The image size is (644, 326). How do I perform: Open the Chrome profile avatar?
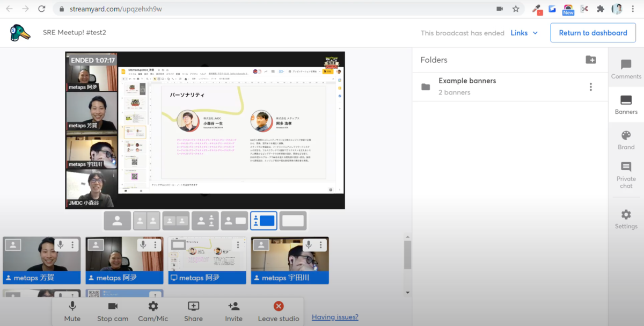click(x=617, y=9)
